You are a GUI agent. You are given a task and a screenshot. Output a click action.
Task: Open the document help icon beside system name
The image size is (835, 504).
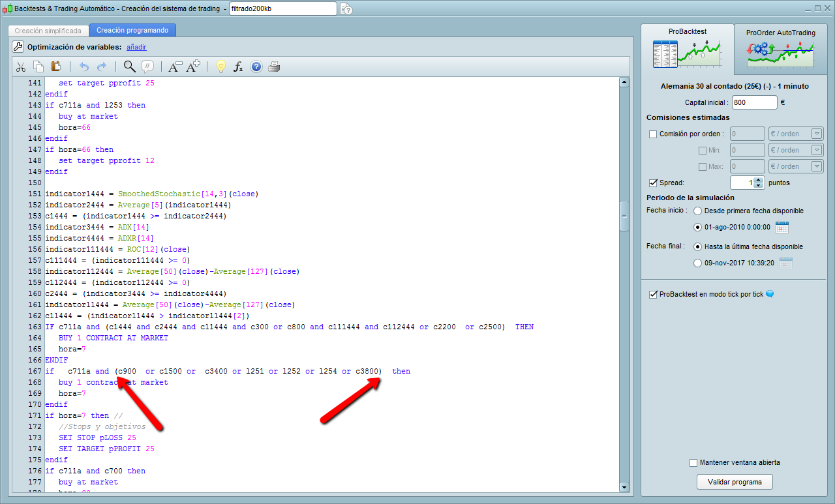click(346, 8)
